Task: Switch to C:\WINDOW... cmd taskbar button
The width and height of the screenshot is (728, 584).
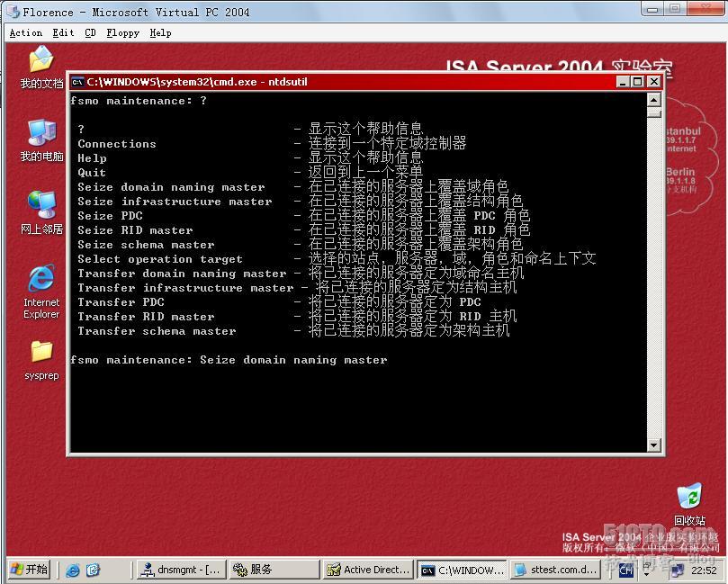Action: click(x=462, y=570)
